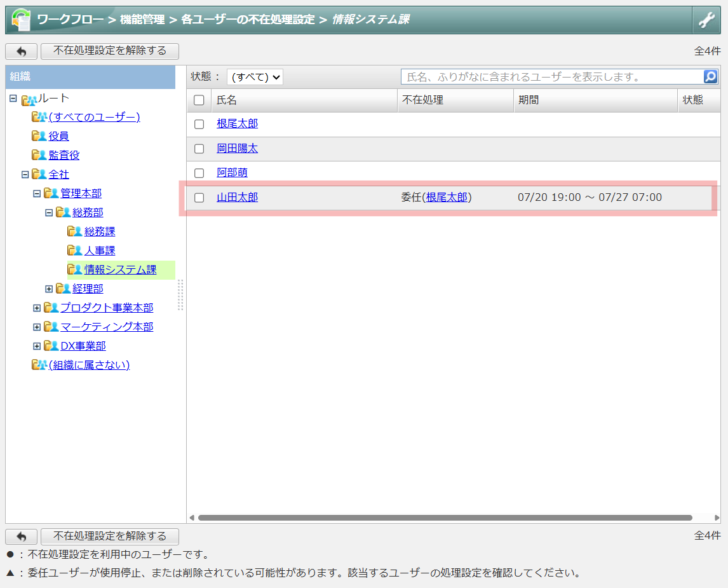Collapse the 全社 tree node
This screenshot has height=588, width=728.
pos(25,175)
